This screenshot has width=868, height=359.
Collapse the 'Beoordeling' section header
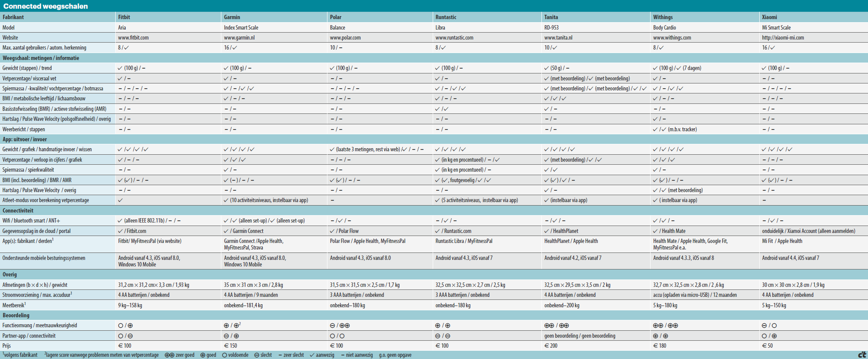[16, 316]
